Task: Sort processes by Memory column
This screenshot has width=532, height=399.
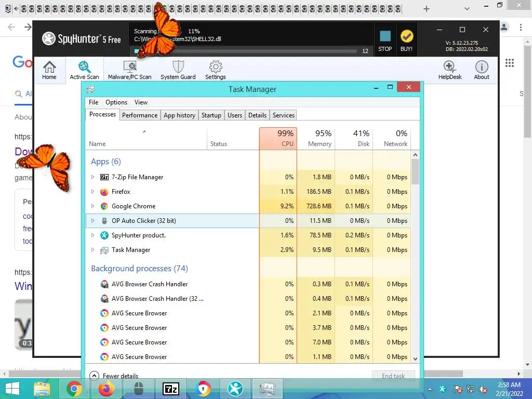Action: [316, 138]
